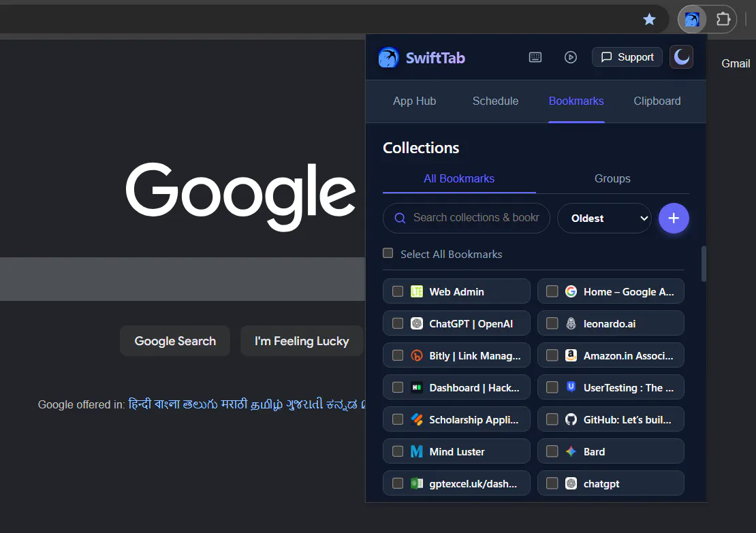Switch to App Hub tab
Image resolution: width=756 pixels, height=533 pixels.
(x=414, y=101)
